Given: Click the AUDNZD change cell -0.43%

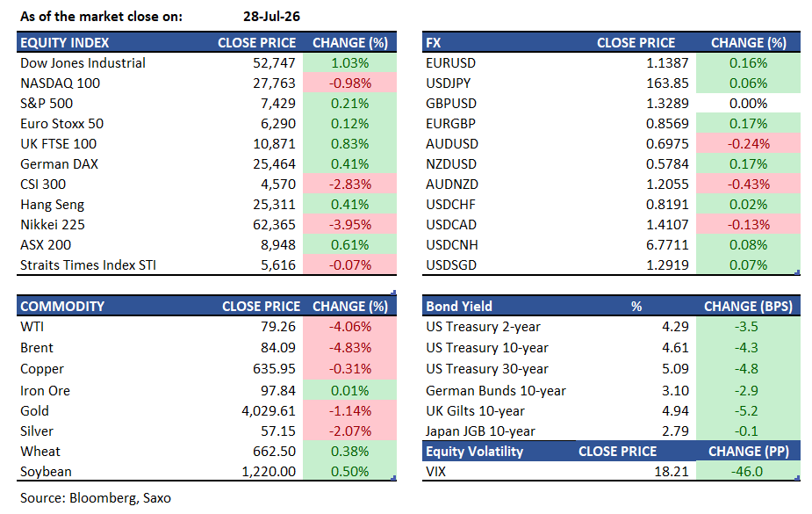Looking at the screenshot, I should coord(748,184).
